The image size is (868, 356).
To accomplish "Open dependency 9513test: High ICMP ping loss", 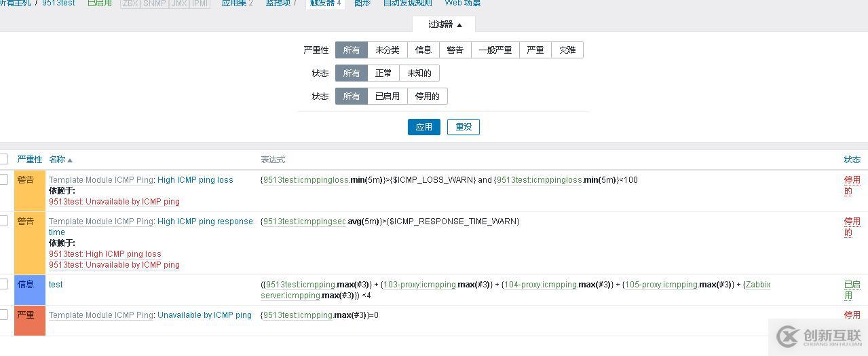I will 105,254.
